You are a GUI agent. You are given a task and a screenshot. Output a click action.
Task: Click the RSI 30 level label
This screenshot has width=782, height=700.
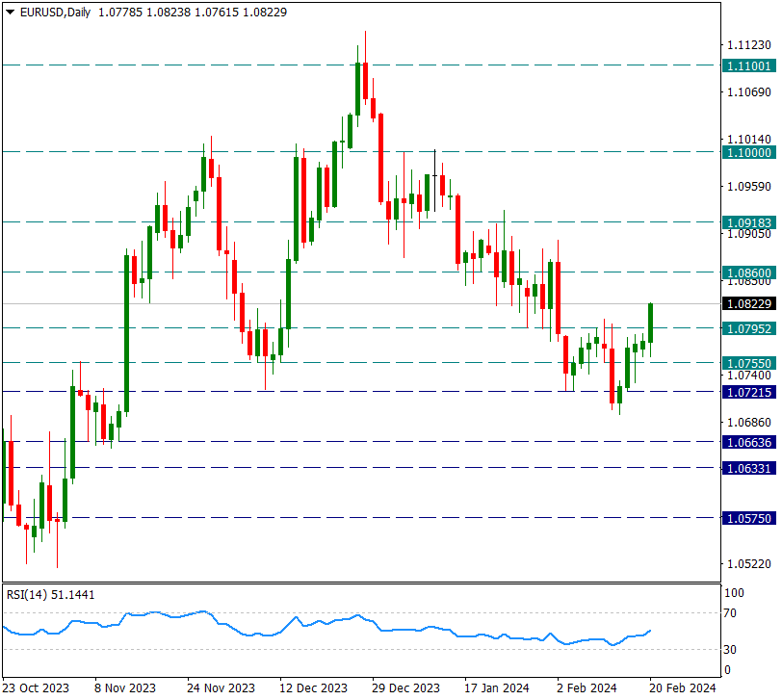tap(730, 649)
